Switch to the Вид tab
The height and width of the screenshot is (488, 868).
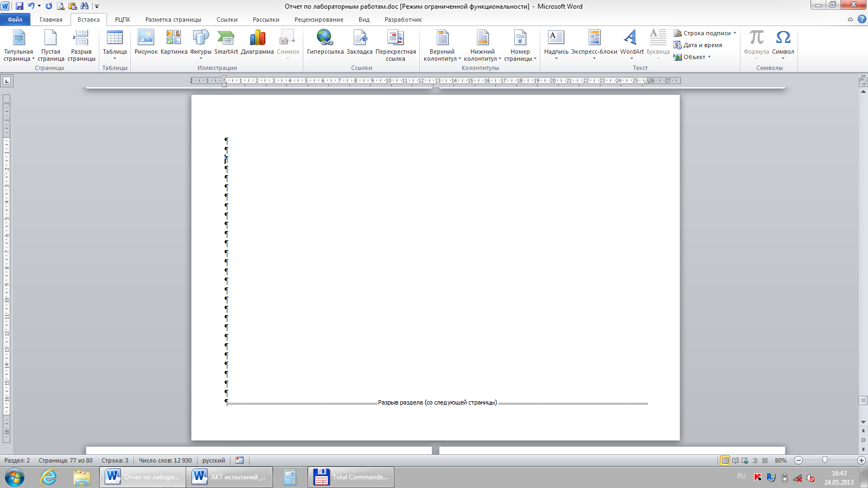[364, 20]
